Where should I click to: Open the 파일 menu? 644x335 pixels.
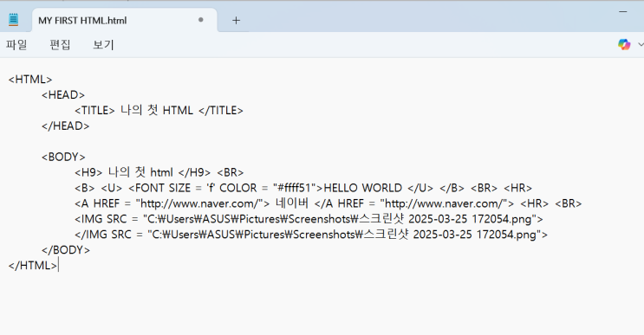pos(16,44)
